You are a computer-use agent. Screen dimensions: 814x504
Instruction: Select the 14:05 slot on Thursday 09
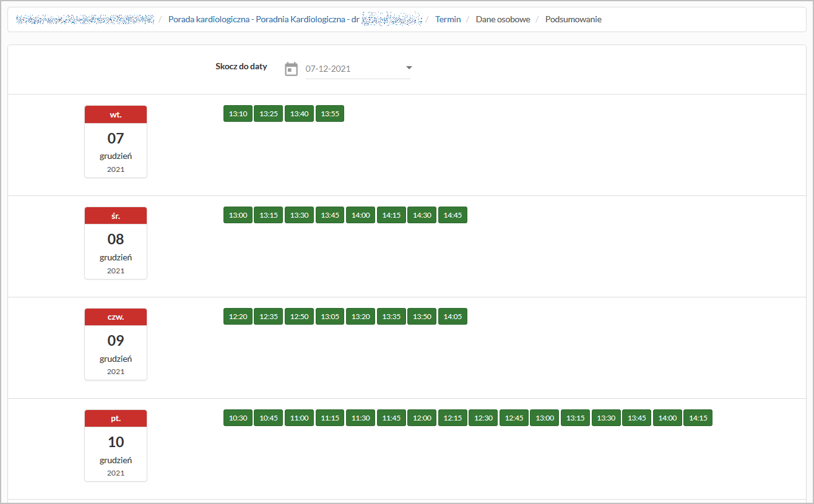pyautogui.click(x=452, y=317)
